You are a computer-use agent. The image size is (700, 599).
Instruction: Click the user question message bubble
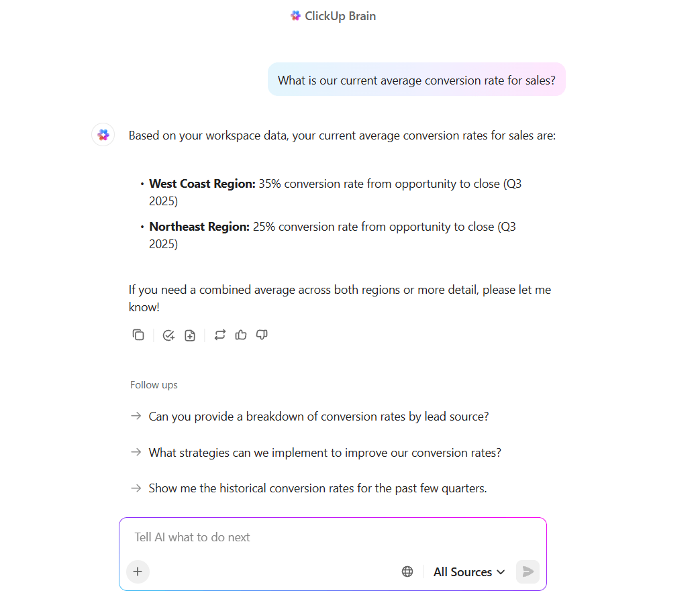click(x=416, y=80)
